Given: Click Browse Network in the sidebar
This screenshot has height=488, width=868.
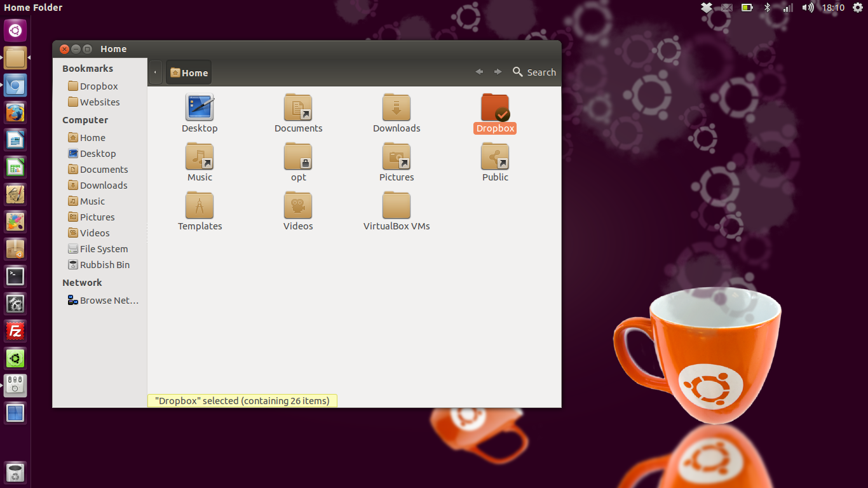Looking at the screenshot, I should coord(108,301).
